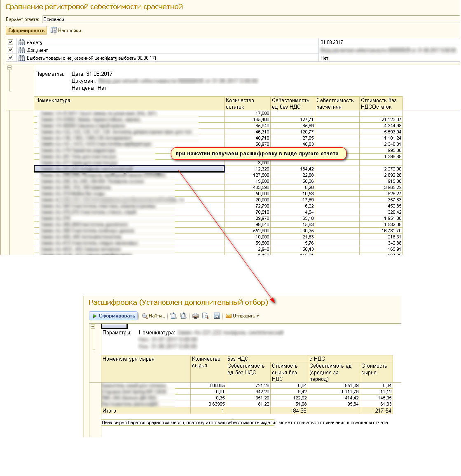Click the 'Вариант отчета' Основной field
Screen dimensions: 461x476
click(x=247, y=19)
